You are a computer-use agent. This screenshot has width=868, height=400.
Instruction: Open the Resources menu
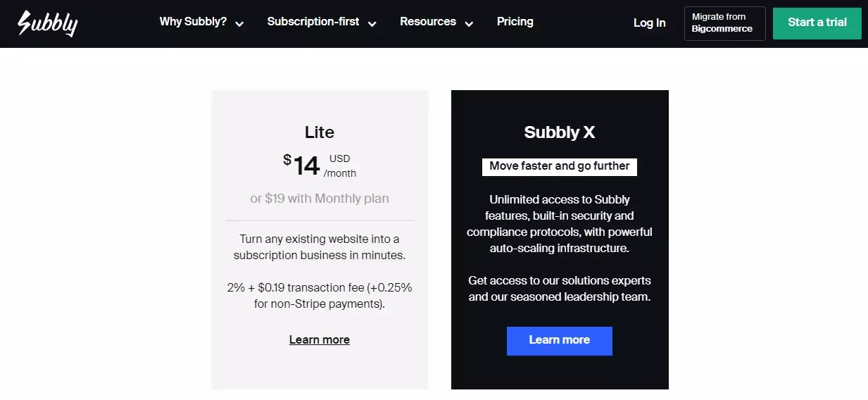point(427,22)
